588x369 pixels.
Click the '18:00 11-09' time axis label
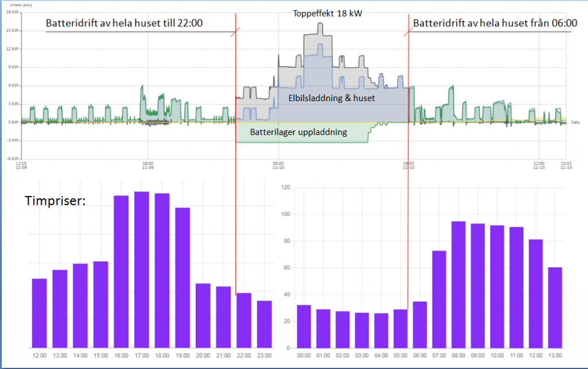148,166
